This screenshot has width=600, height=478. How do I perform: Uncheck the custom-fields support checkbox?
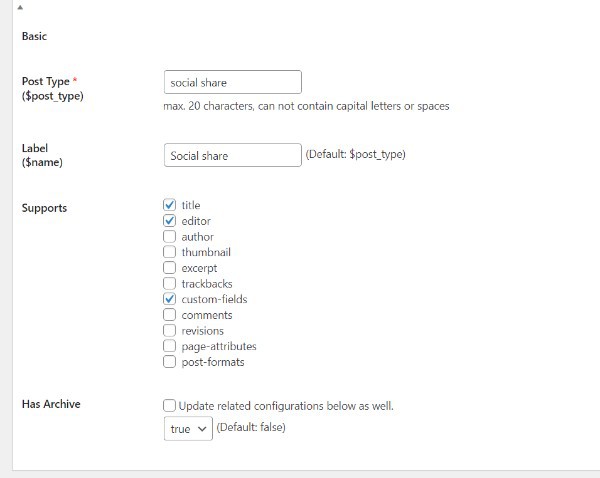(170, 299)
